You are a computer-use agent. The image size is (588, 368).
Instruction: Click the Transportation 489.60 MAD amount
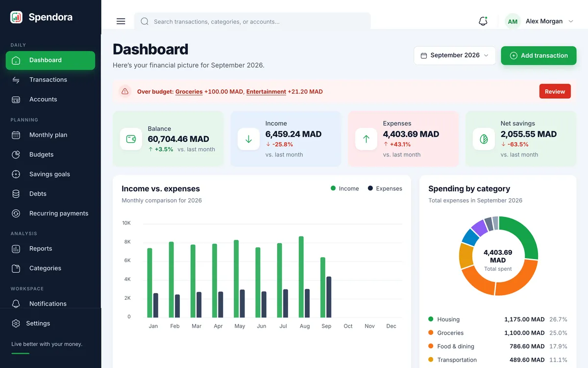click(527, 360)
